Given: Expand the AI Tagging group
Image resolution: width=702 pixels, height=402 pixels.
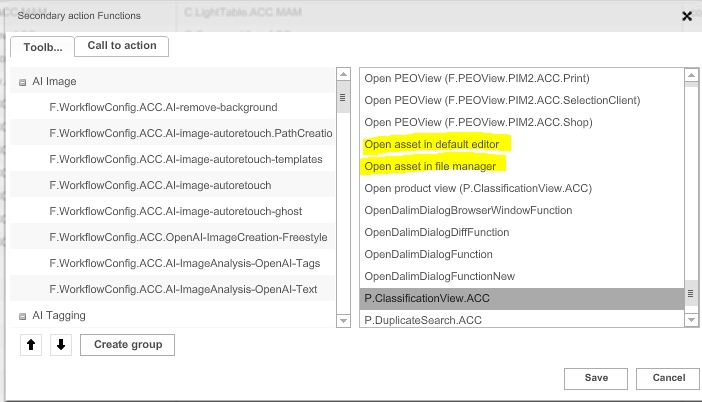Looking at the screenshot, I should [22, 316].
